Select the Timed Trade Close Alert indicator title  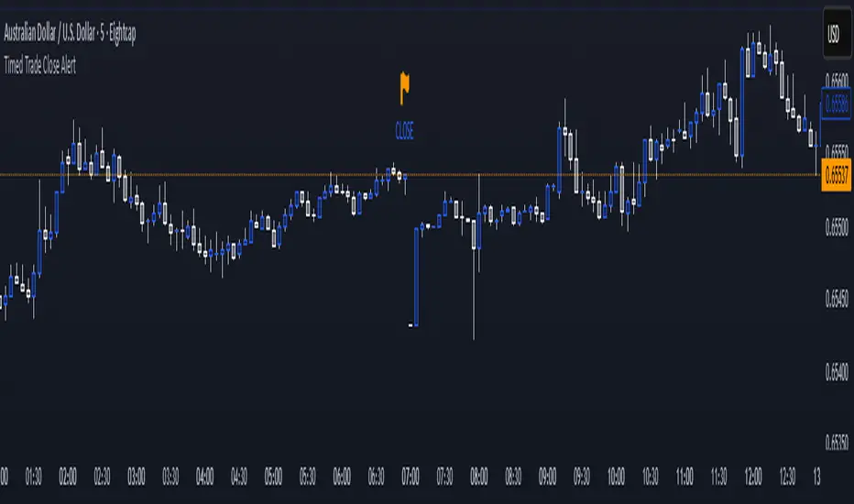coord(39,66)
